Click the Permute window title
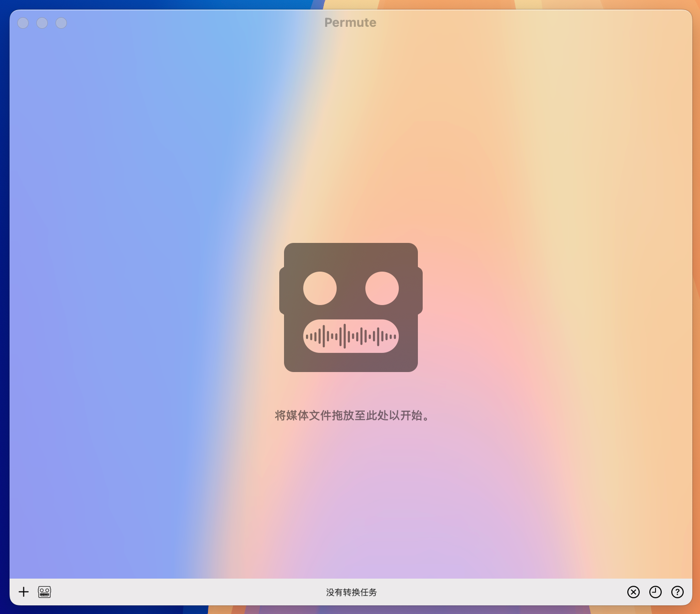This screenshot has width=700, height=614. [350, 22]
